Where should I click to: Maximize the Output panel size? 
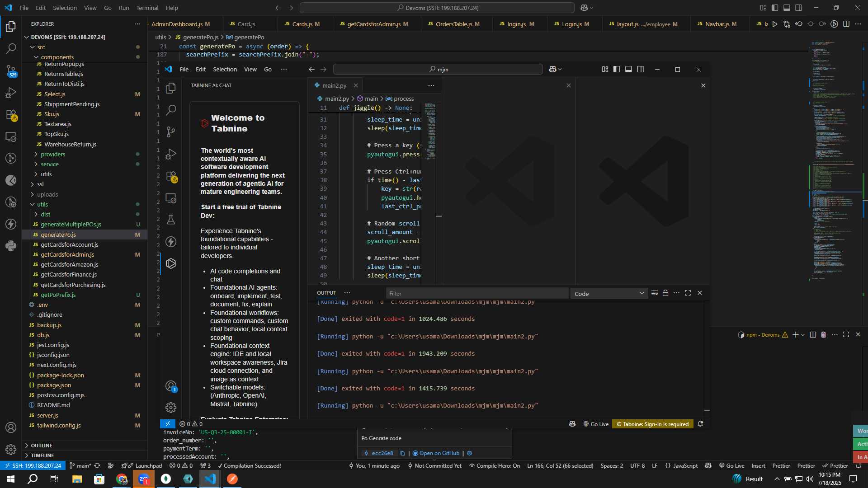coord(688,293)
